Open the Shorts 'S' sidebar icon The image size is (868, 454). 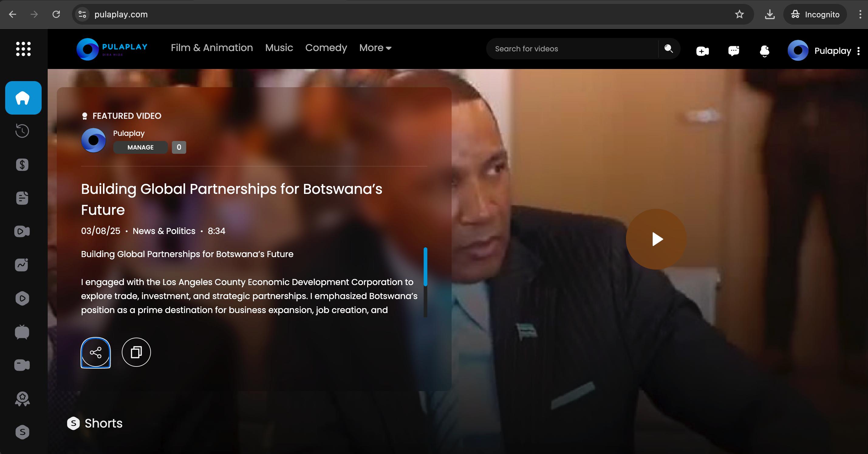point(22,432)
